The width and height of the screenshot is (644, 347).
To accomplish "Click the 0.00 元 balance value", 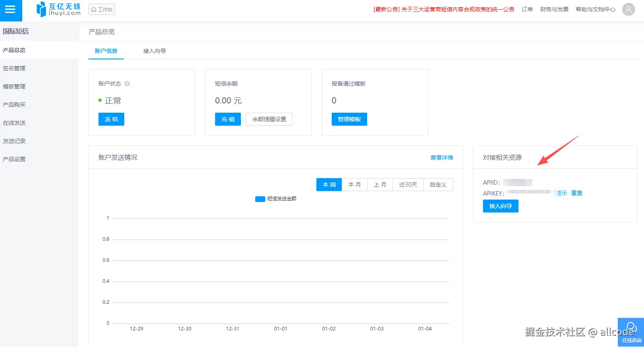I will [x=228, y=101].
